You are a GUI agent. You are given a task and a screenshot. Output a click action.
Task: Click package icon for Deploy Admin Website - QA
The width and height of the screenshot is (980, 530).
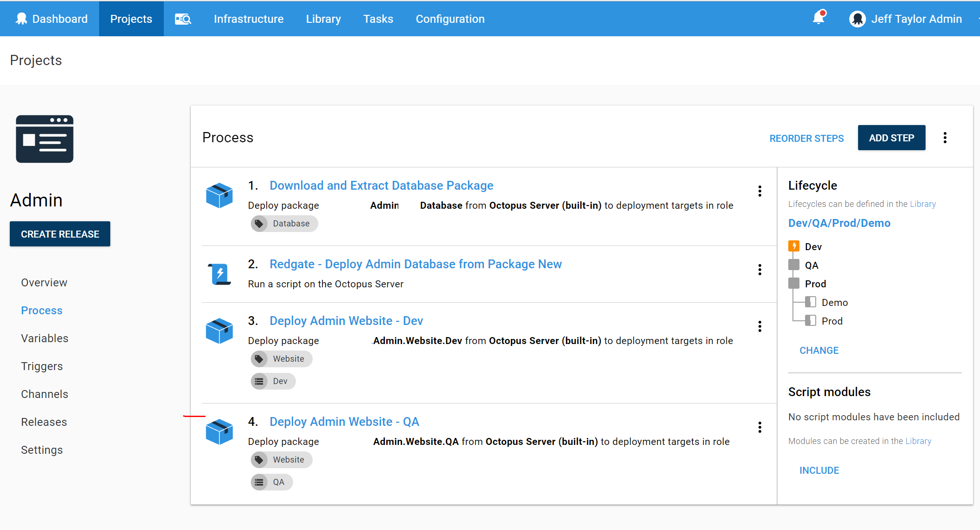(x=219, y=431)
